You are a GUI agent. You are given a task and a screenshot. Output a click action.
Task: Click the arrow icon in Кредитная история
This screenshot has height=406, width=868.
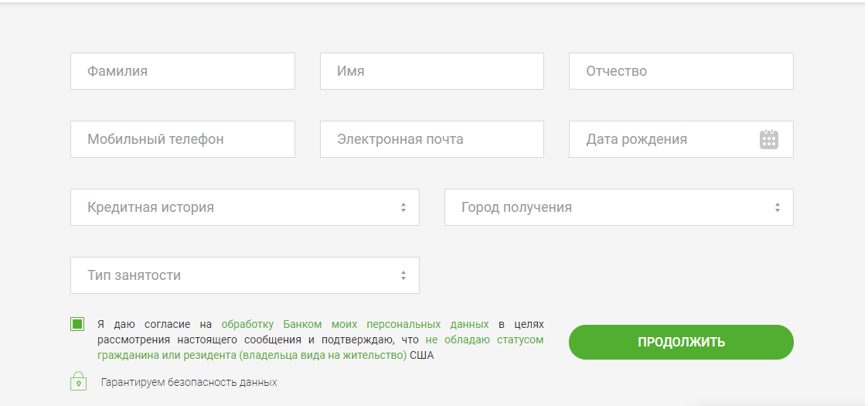click(403, 207)
